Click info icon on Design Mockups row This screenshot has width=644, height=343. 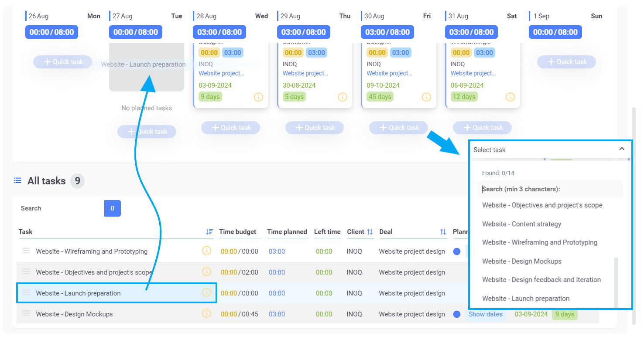(206, 313)
